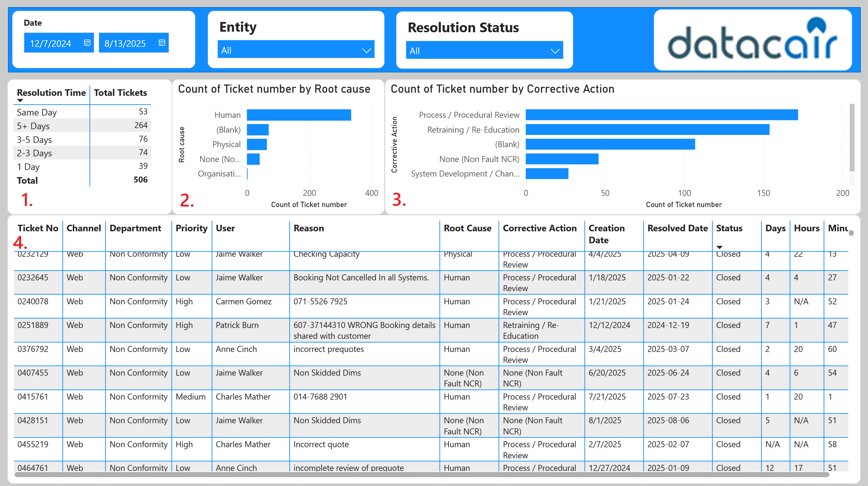Click the Corrective Action chart vertical scrollbar
The height and width of the screenshot is (486, 868).
pos(852,138)
